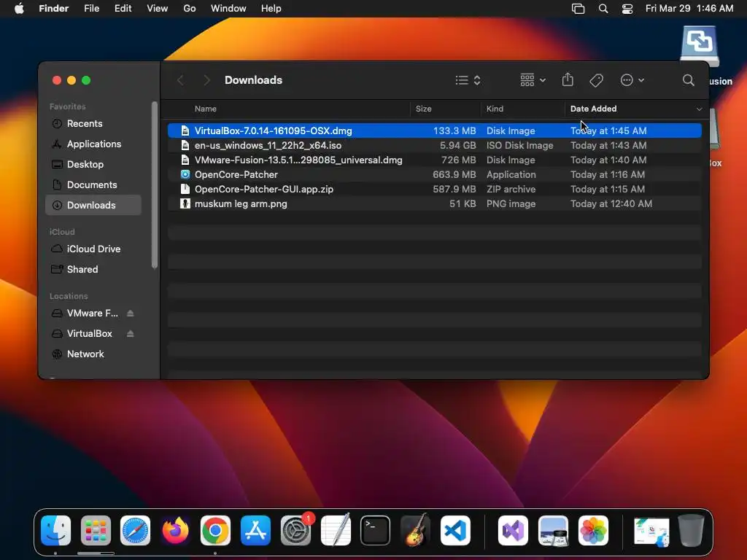Viewport: 747px width, 560px height.
Task: Select Shared in the sidebar
Action: click(93, 270)
